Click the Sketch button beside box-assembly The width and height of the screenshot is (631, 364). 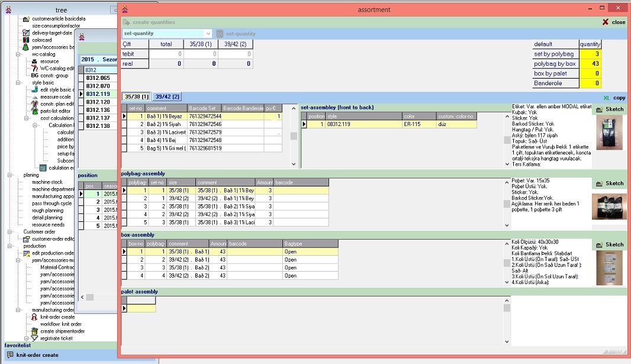point(609,244)
